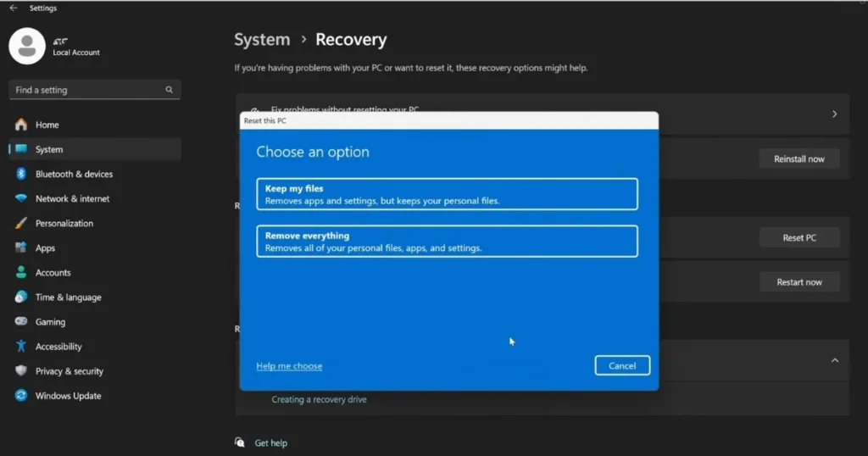Go to Network & internet settings
This screenshot has height=456, width=868.
point(95,198)
